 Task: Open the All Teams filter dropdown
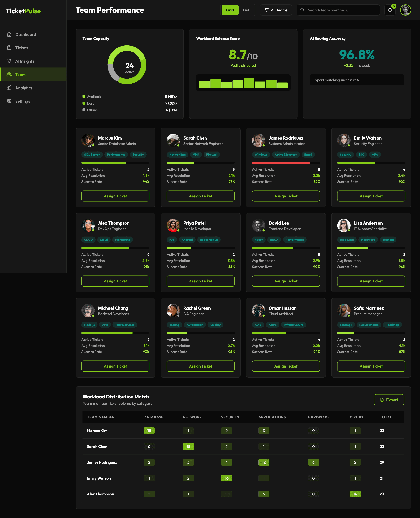coord(276,10)
